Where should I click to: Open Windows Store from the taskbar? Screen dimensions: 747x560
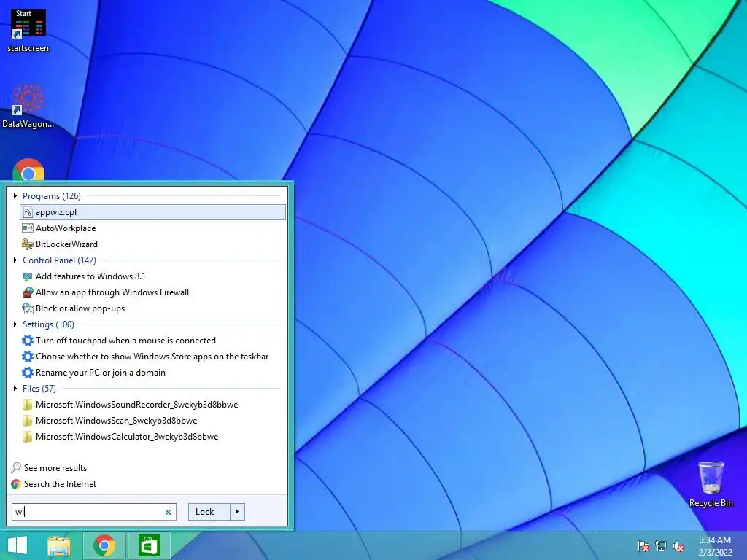coord(149,545)
